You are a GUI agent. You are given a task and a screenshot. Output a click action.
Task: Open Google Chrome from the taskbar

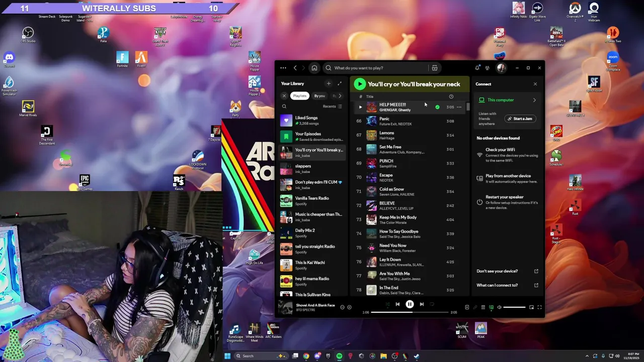(306, 356)
